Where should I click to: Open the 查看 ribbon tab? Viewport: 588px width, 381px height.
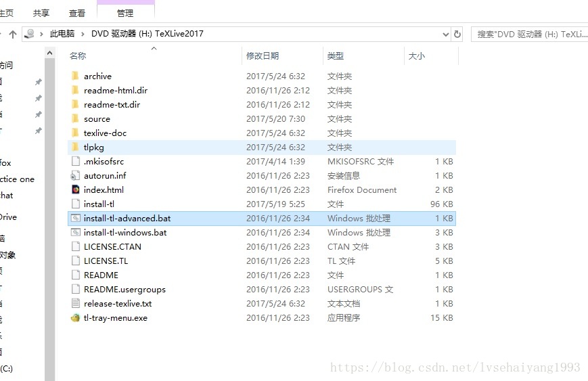point(77,13)
